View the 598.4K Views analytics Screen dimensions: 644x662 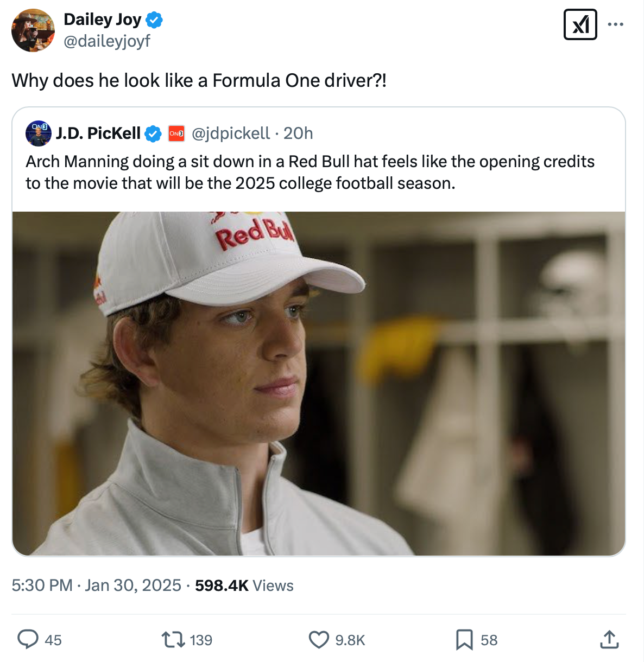[x=244, y=585]
